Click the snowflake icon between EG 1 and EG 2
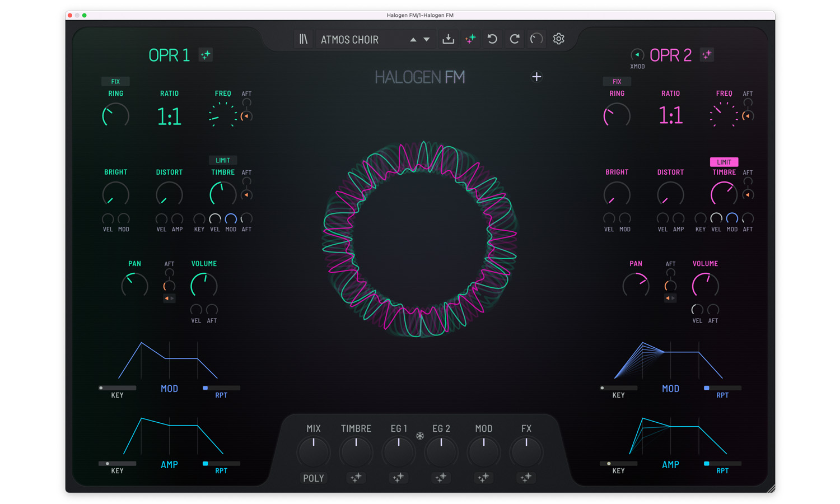 (x=420, y=436)
